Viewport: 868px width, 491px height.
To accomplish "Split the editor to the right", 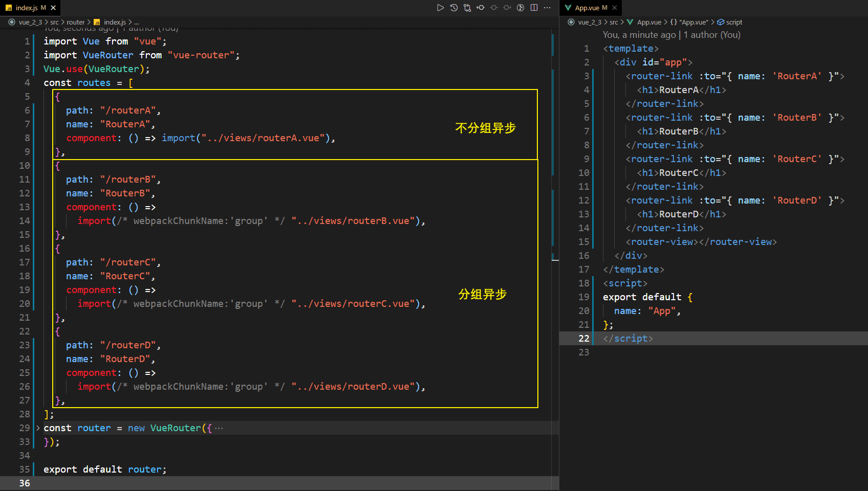I will tap(534, 8).
